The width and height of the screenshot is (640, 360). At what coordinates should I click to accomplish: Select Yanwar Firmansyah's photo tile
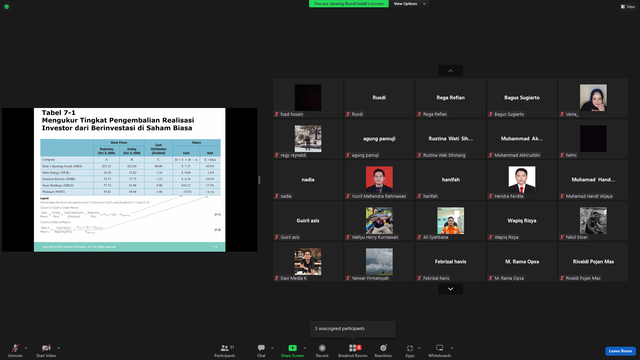(x=379, y=262)
